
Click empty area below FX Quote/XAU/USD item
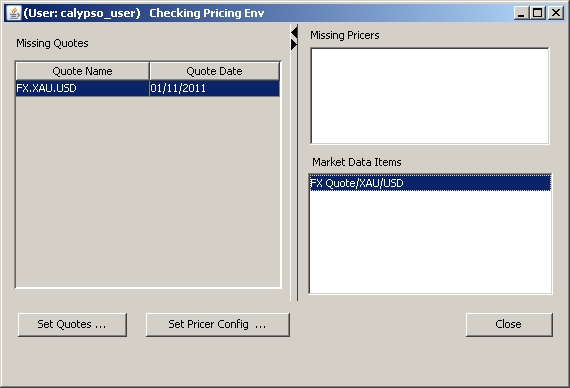click(x=430, y=242)
